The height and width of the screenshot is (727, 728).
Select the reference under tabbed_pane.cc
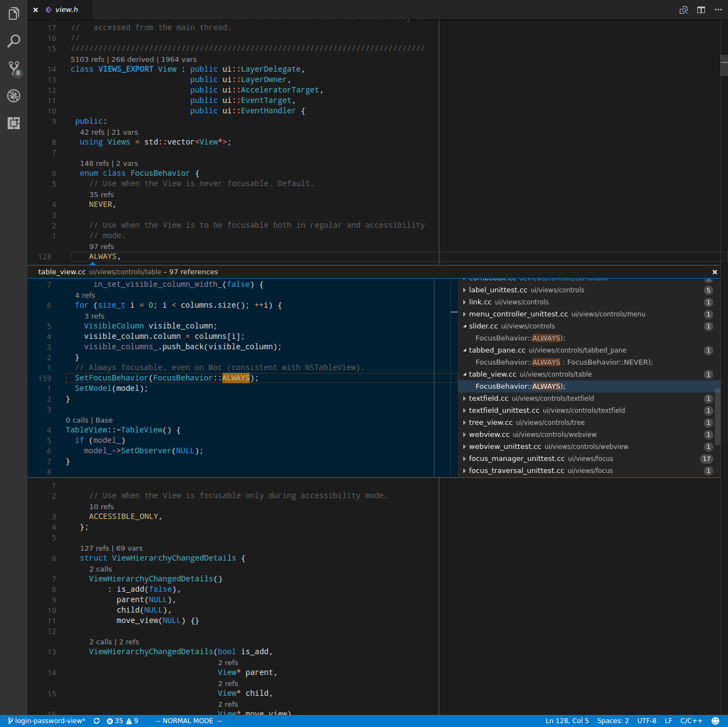click(564, 362)
